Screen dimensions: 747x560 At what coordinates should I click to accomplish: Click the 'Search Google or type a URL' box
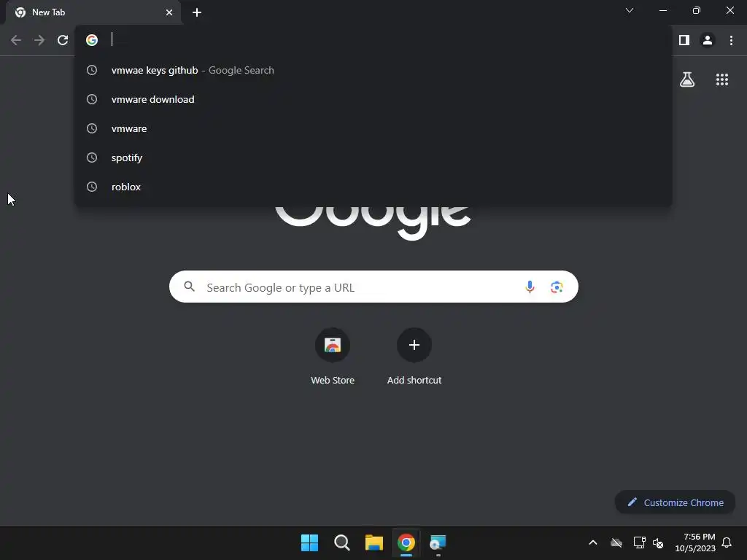(x=373, y=287)
